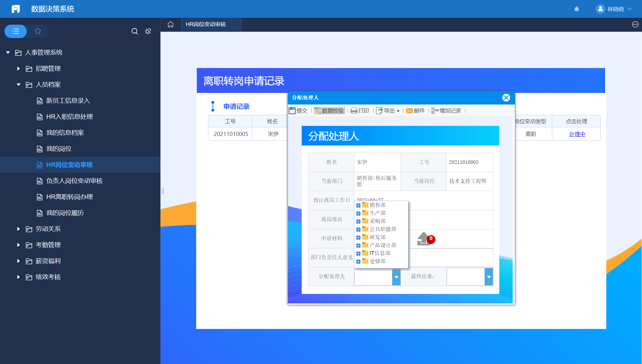Open the sidebar search icon

135,31
